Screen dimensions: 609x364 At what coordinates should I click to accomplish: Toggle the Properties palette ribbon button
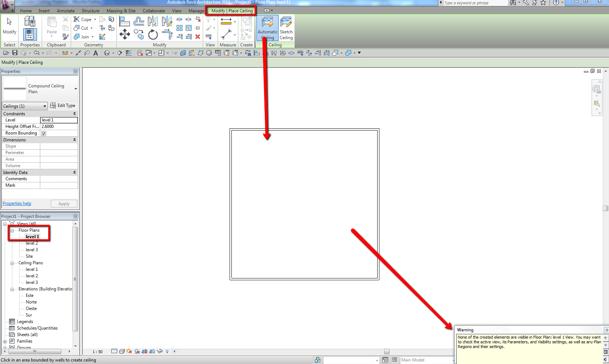(30, 34)
